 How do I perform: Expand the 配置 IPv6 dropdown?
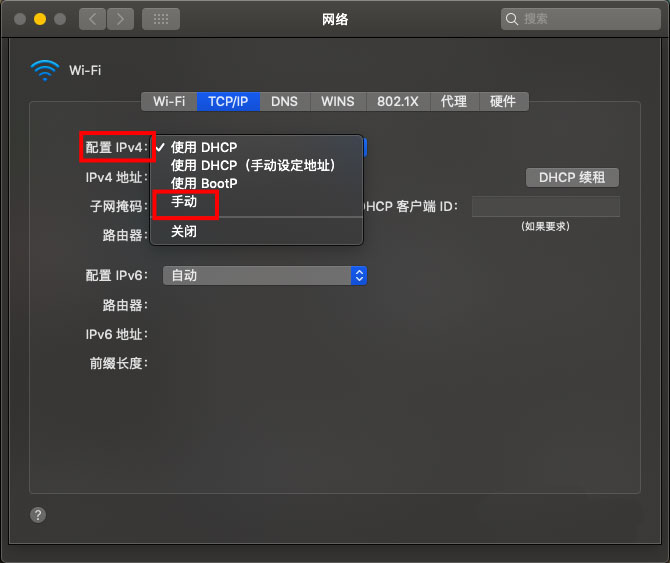point(264,276)
